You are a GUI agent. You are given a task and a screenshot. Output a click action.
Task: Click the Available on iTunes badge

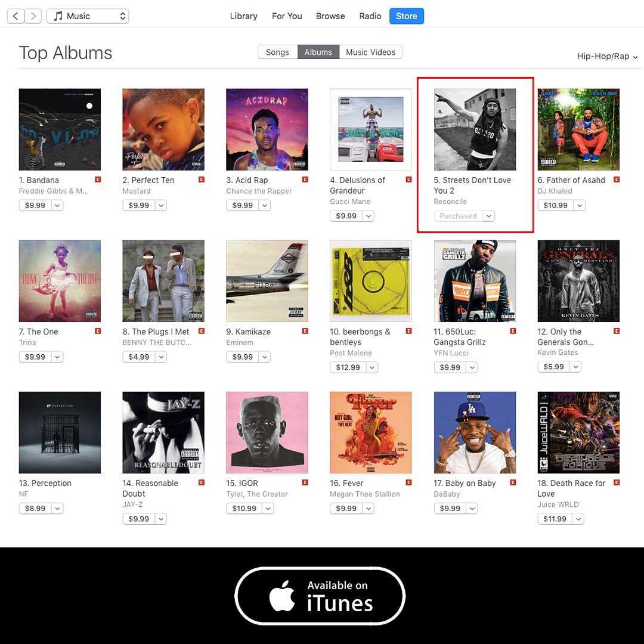[320, 596]
